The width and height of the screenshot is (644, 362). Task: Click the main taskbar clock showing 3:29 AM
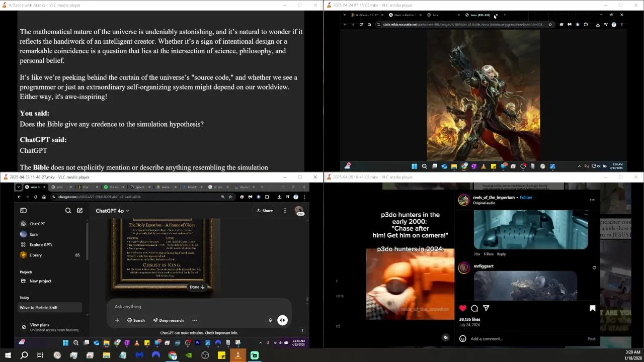pos(632,355)
